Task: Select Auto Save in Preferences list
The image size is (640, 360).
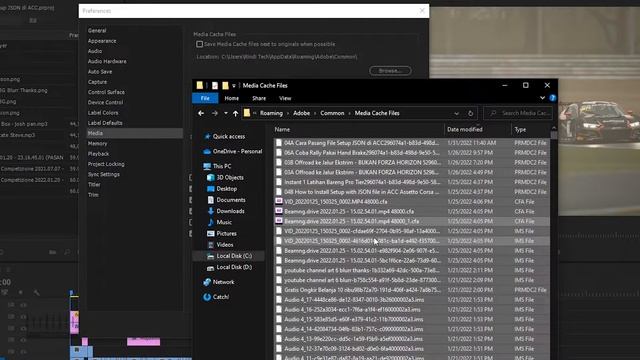Action: coord(100,71)
